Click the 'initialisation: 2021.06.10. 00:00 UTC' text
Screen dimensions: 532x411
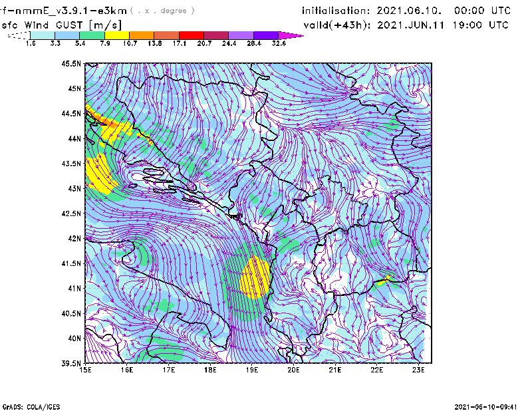pyautogui.click(x=406, y=11)
